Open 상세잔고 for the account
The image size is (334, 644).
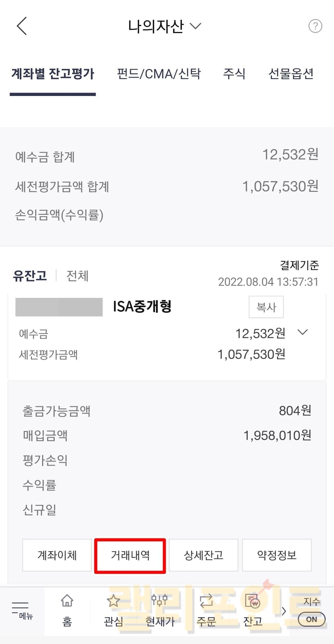point(203,555)
